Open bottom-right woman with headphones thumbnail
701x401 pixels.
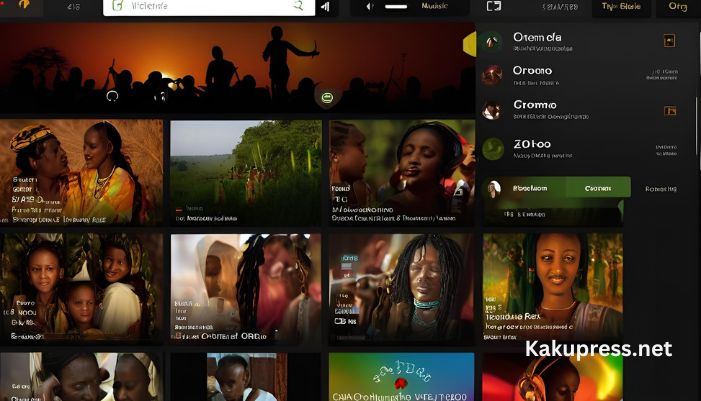click(x=553, y=377)
